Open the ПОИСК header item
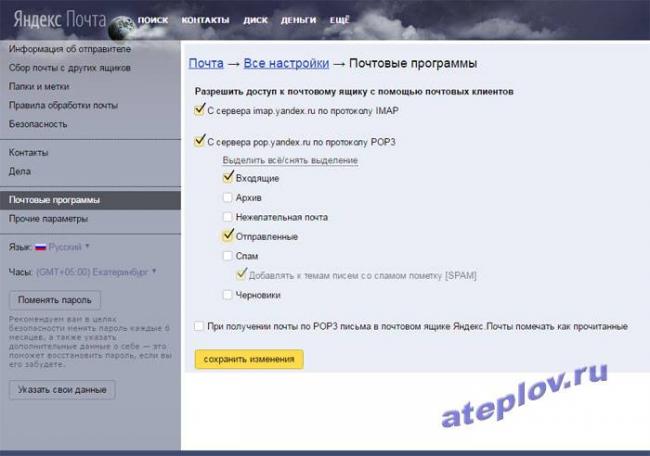The height and width of the screenshot is (456, 650). (153, 20)
